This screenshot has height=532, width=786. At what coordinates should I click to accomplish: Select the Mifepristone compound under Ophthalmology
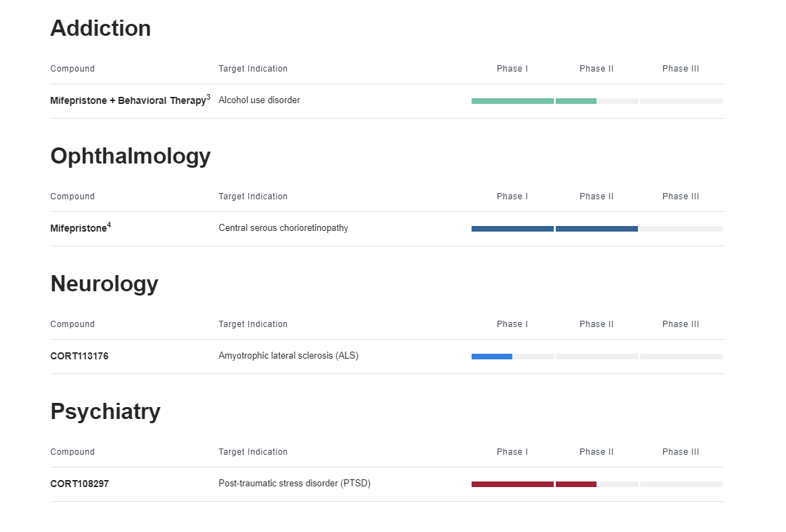[81, 228]
